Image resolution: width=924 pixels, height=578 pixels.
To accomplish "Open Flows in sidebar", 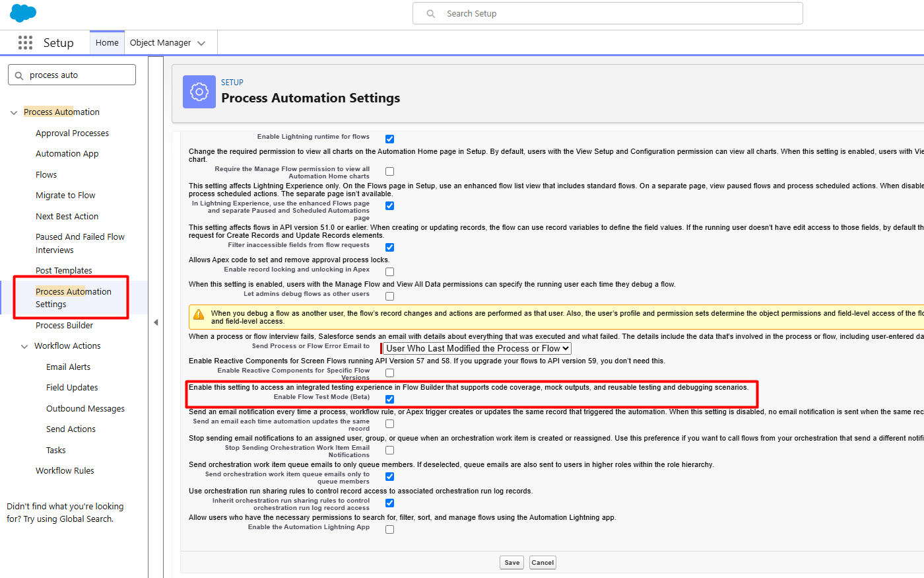I will [46, 174].
